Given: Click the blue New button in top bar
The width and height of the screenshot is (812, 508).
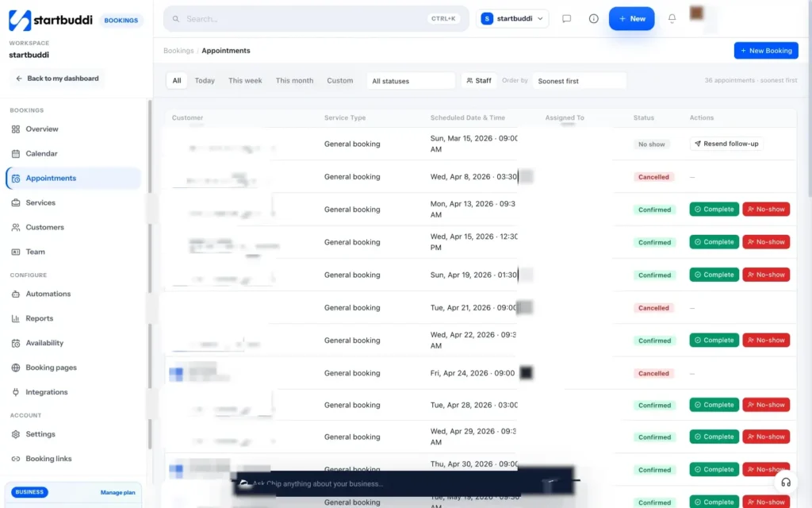Looking at the screenshot, I should (x=631, y=19).
